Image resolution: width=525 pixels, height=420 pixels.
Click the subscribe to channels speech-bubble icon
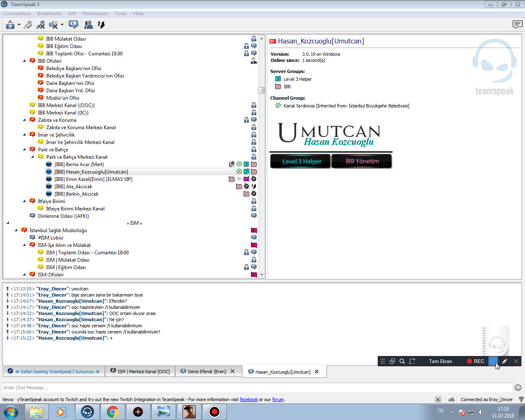tap(73, 25)
